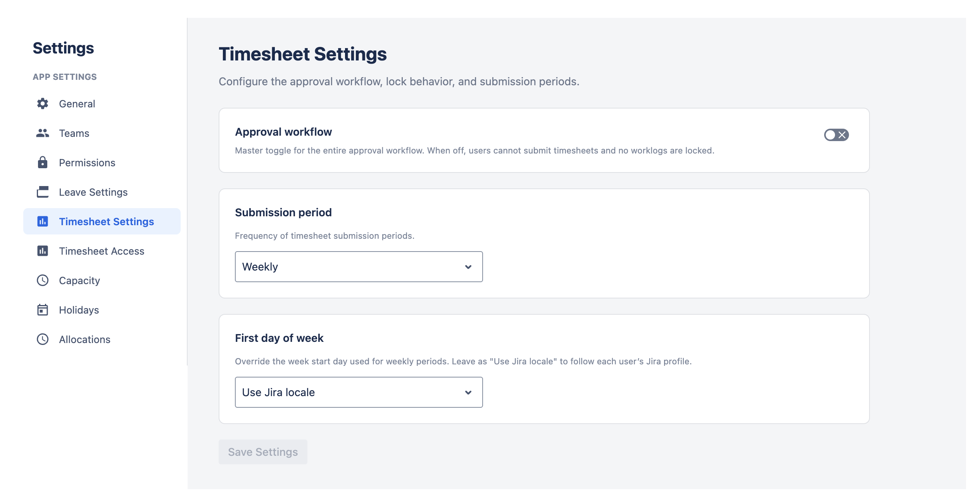
Task: Expand the Weekly selector chevron
Action: click(x=468, y=266)
